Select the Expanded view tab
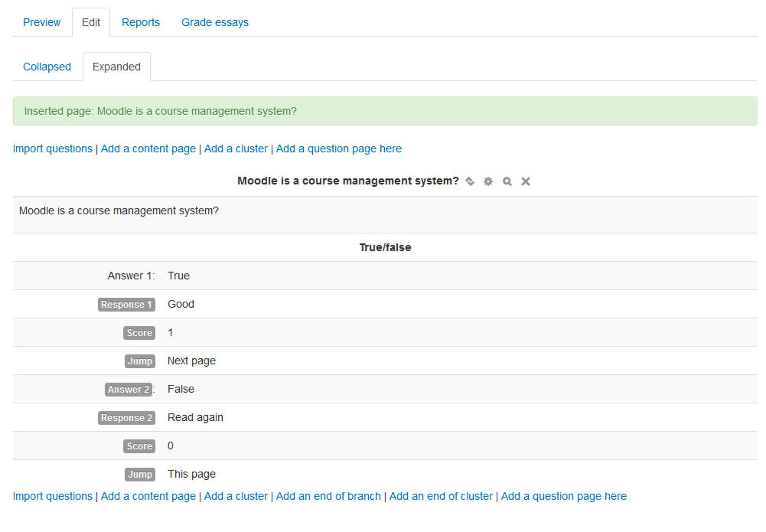This screenshot has height=532, width=766. point(116,67)
